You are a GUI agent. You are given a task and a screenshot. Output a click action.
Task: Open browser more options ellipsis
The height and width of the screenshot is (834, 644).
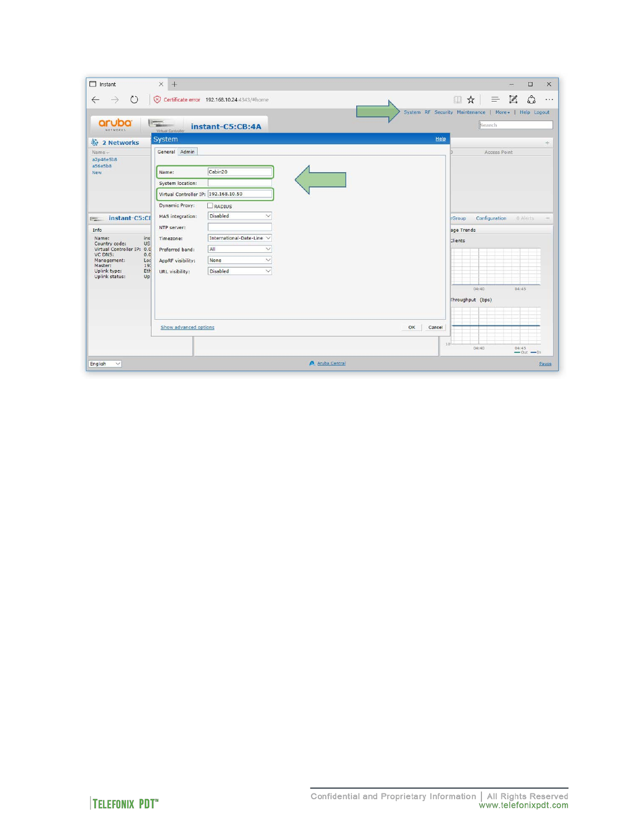[x=549, y=100]
